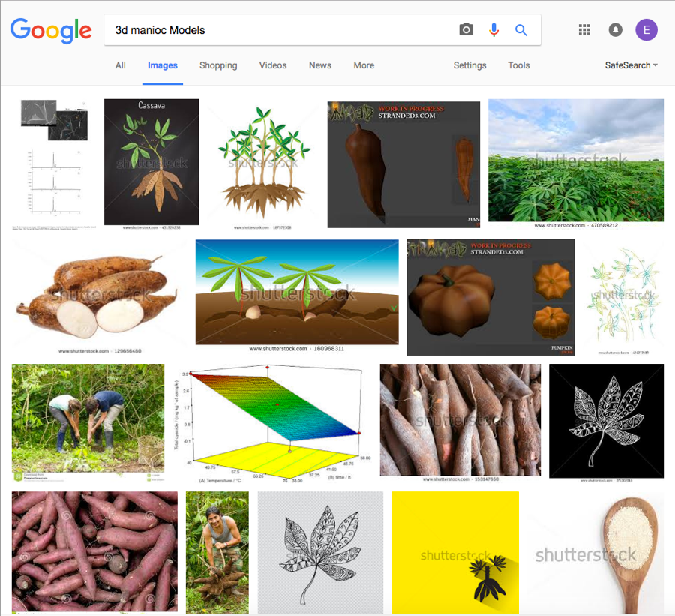
Task: Open the search Tools options
Action: (x=519, y=65)
